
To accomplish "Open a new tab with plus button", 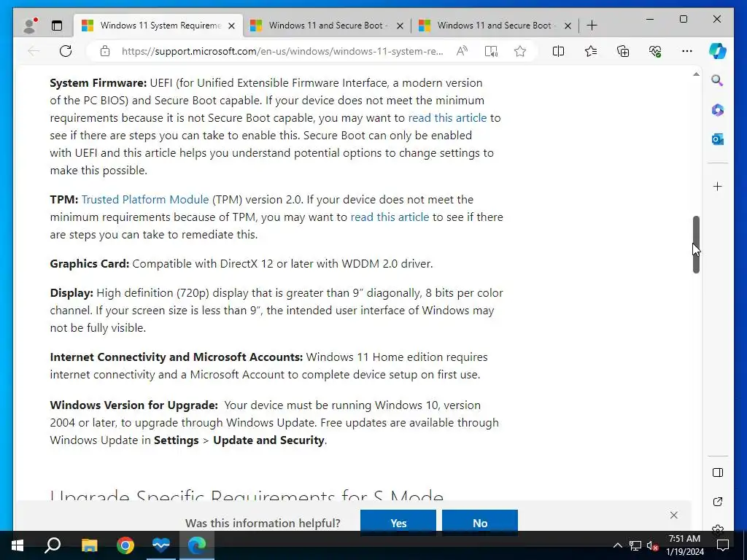I will point(592,26).
